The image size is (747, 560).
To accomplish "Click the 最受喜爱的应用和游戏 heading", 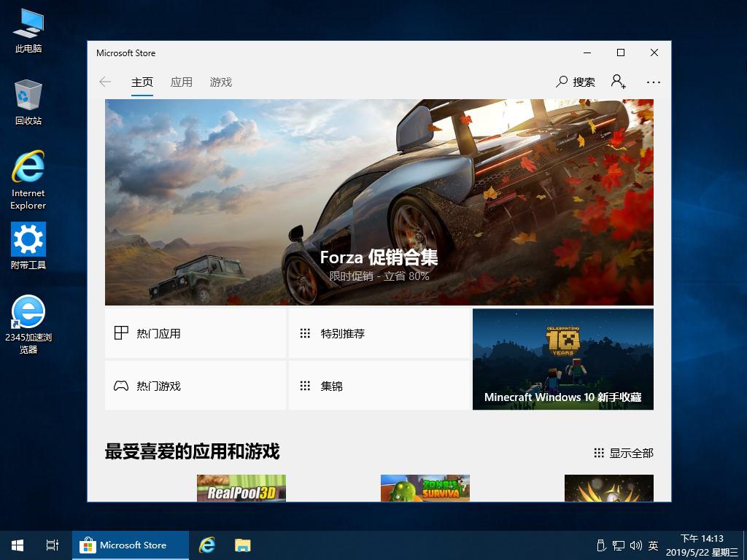I will tap(192, 451).
